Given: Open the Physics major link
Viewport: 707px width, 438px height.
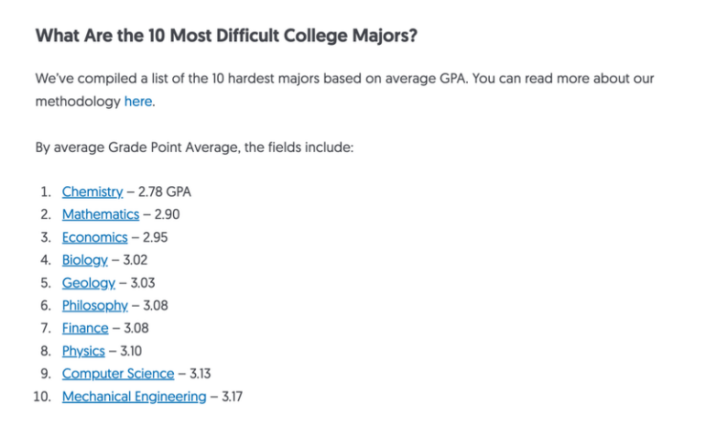Looking at the screenshot, I should tap(83, 351).
